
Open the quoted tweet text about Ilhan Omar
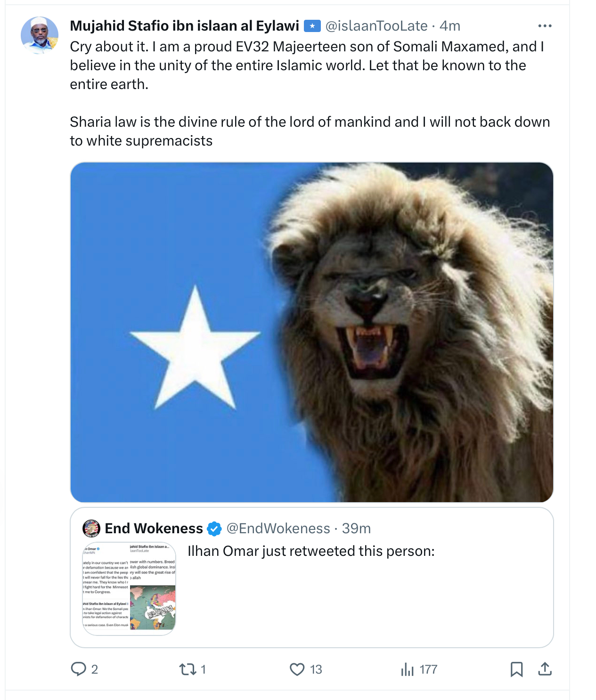311,551
